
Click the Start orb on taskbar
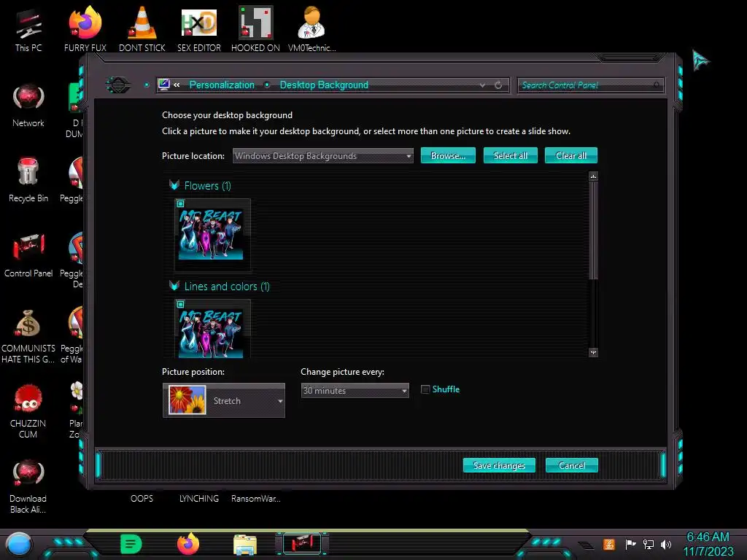pyautogui.click(x=18, y=544)
